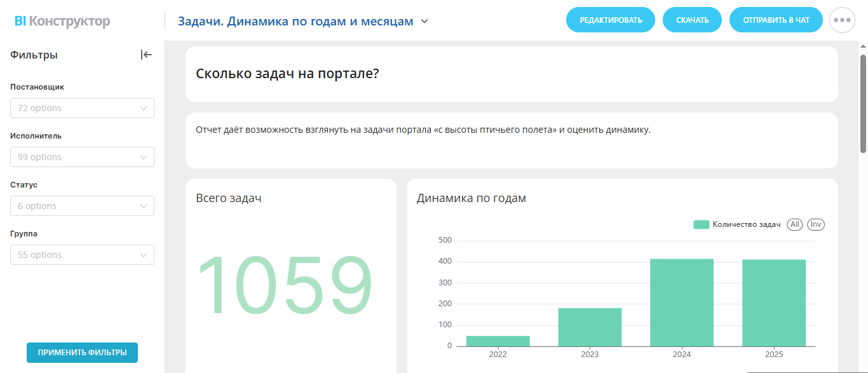868x373 pixels.
Task: Click the СКАЧАТЬ button
Action: point(692,20)
